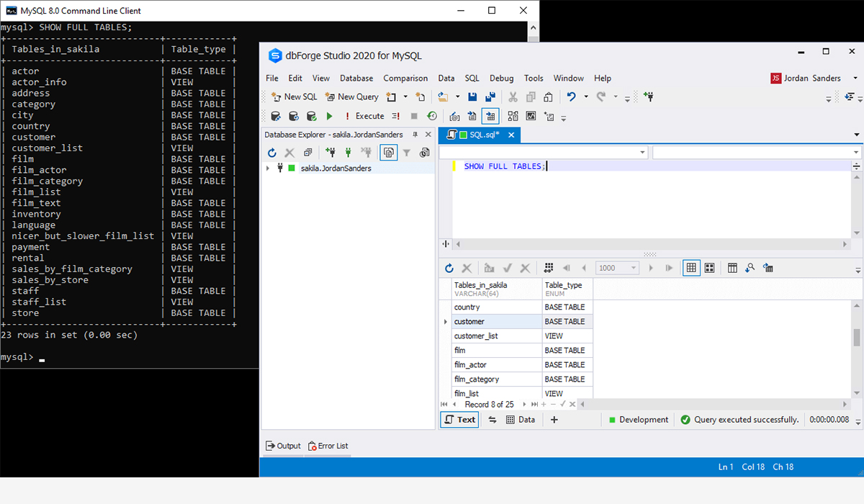
Task: Toggle the Redirect Data Output to Data Editor icon
Action: pos(490,116)
